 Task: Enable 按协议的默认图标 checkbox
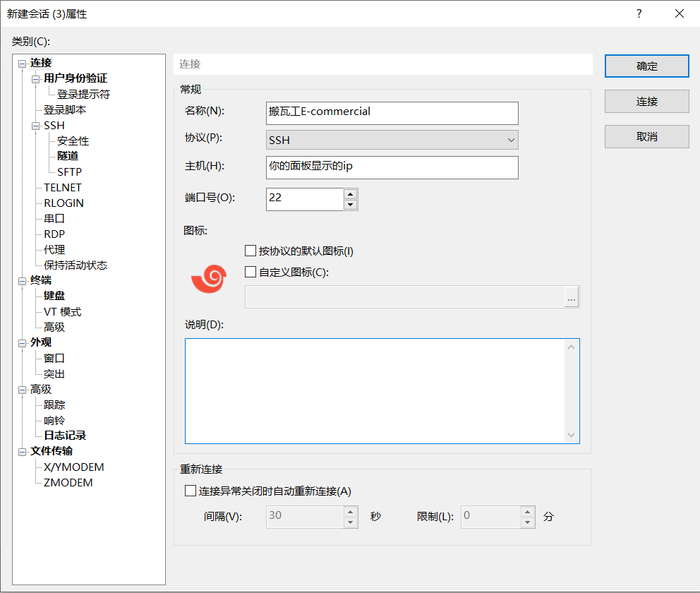pyautogui.click(x=250, y=251)
